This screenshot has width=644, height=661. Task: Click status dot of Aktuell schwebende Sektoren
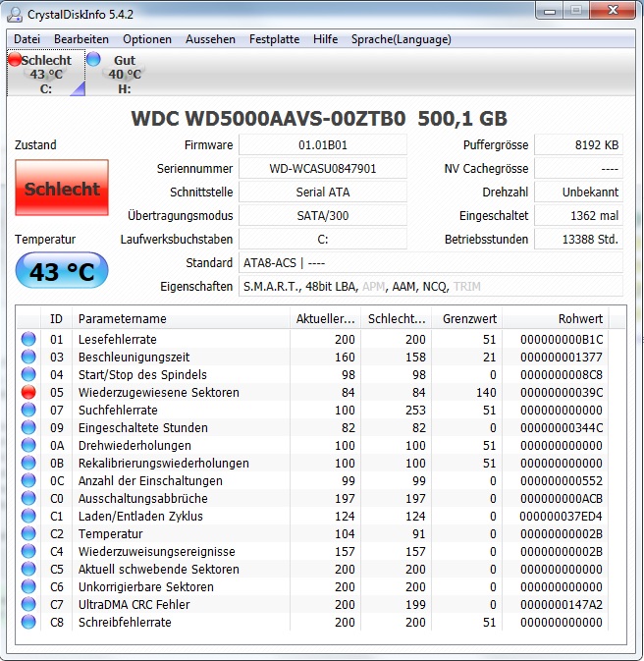click(28, 569)
